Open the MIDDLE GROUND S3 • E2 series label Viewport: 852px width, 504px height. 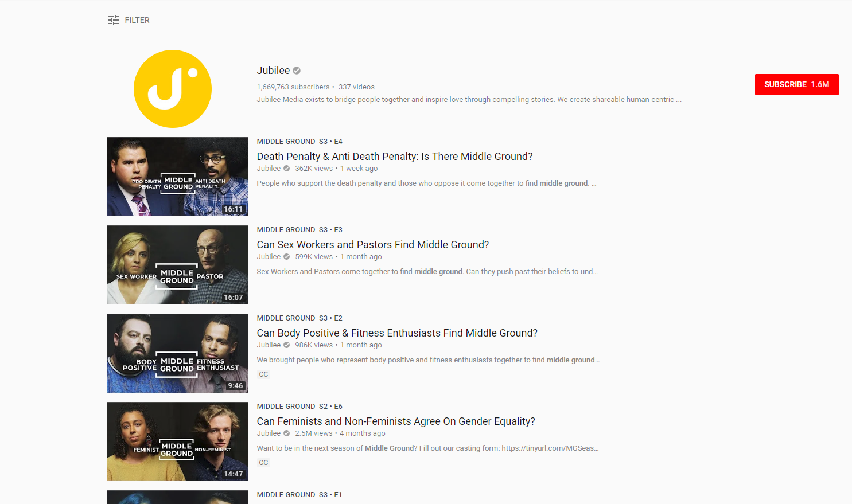click(299, 318)
